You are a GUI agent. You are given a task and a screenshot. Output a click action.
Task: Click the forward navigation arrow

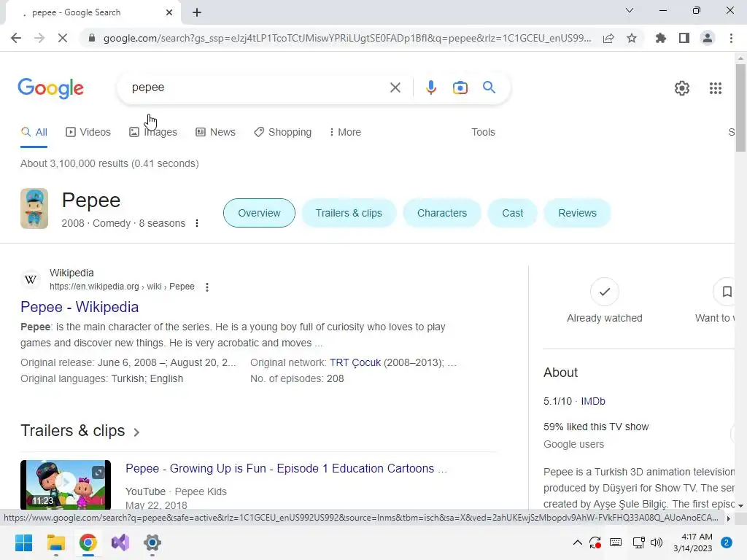(39, 38)
